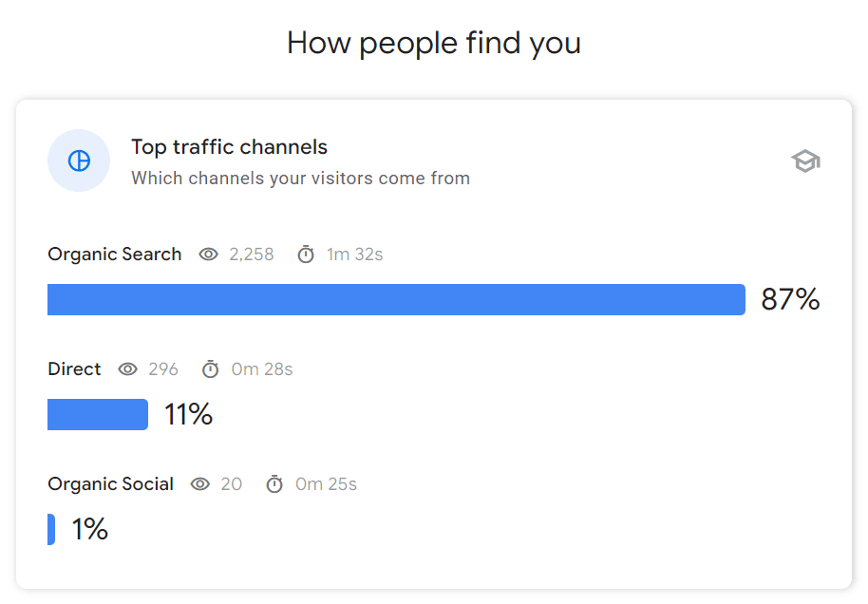
Task: Open the graduation cap learn icon
Action: [805, 161]
